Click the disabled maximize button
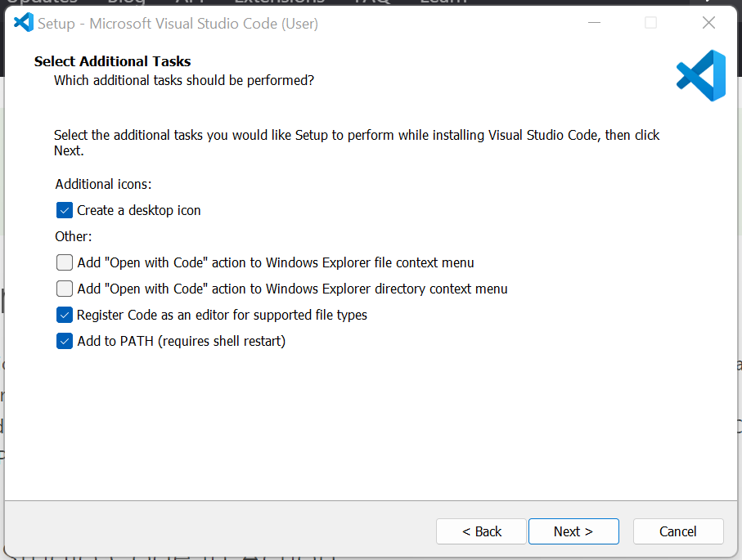 click(651, 22)
